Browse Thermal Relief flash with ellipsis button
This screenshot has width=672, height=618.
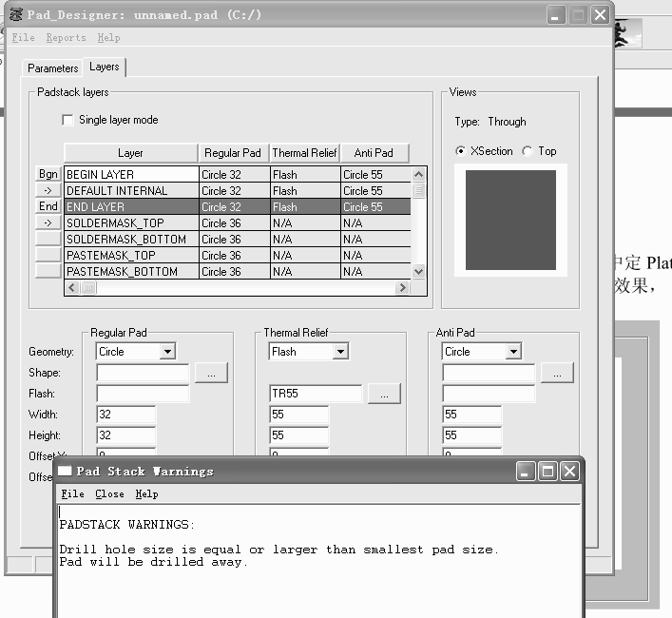pyautogui.click(x=384, y=394)
